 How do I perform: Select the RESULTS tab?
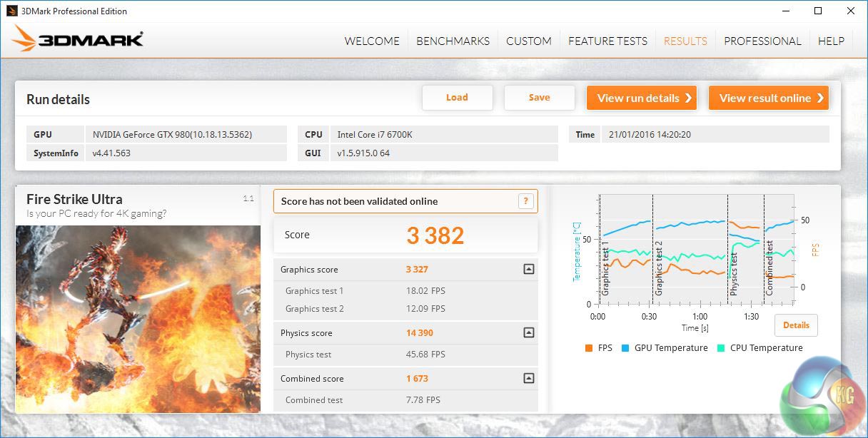(685, 41)
